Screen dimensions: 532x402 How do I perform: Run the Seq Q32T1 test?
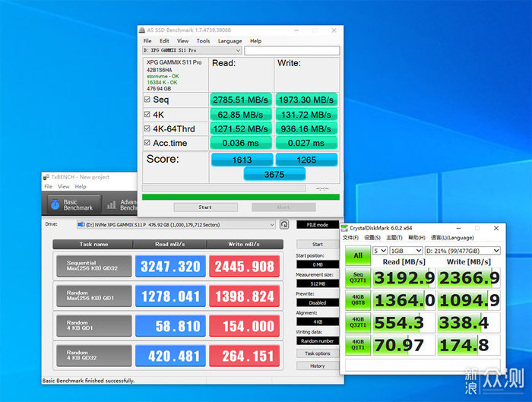pyautogui.click(x=358, y=277)
